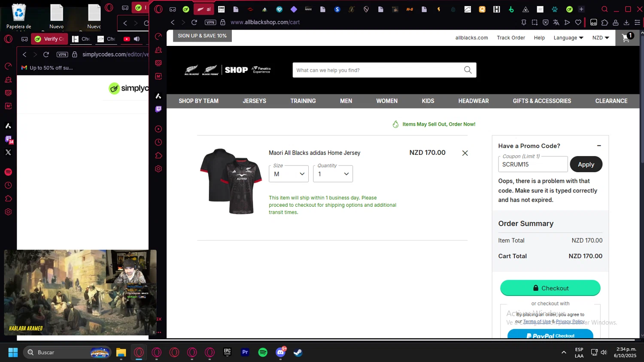Expand the Quantity dropdown showing 1
This screenshot has width=644, height=362.
click(333, 174)
